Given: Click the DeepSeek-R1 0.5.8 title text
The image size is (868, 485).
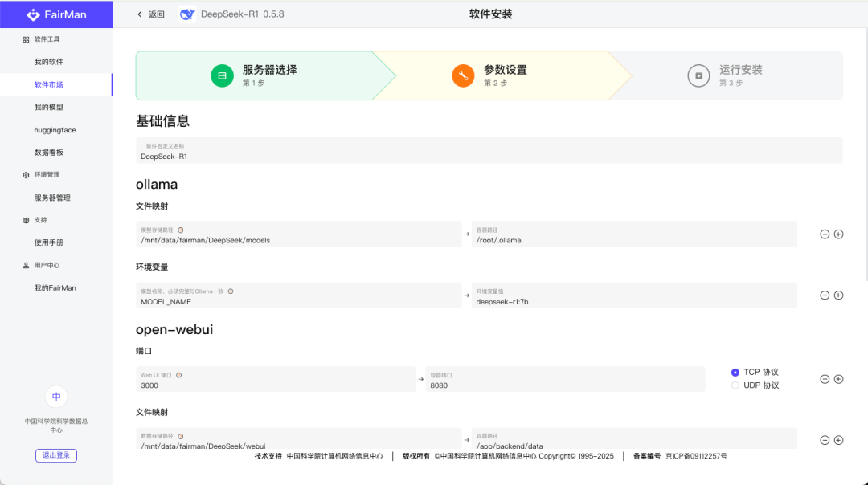Looking at the screenshot, I should coord(243,14).
